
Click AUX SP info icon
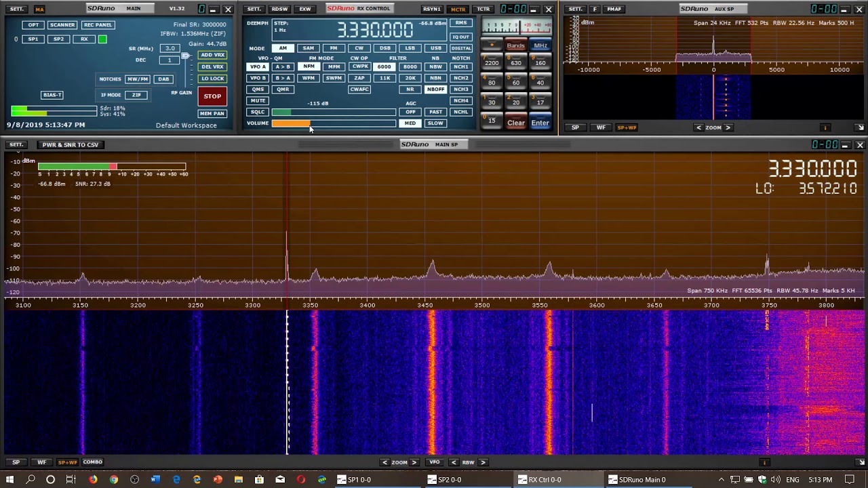pyautogui.click(x=825, y=127)
